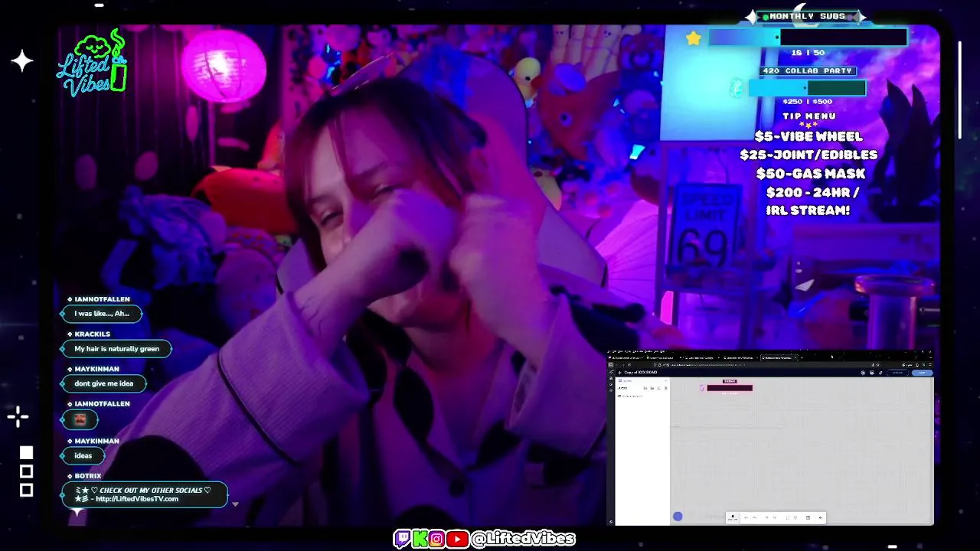The image size is (980, 551).
Task: Click the white four-point sparkle at upper left
Action: click(x=22, y=61)
